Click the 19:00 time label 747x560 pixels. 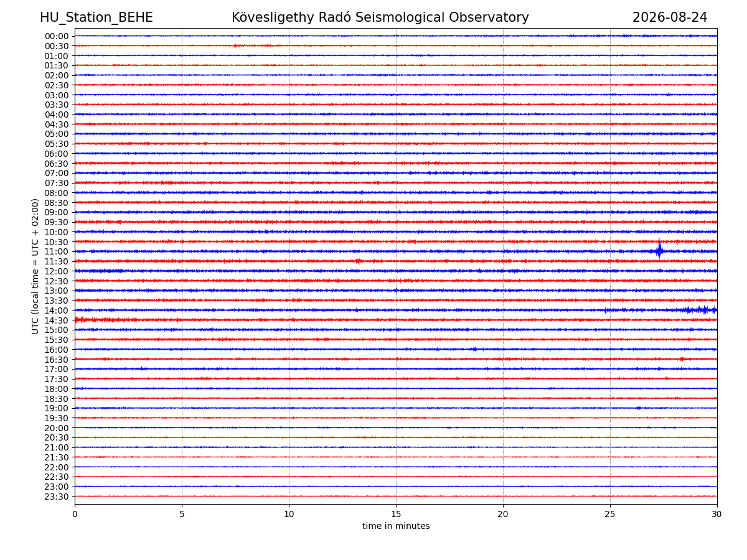(x=57, y=408)
